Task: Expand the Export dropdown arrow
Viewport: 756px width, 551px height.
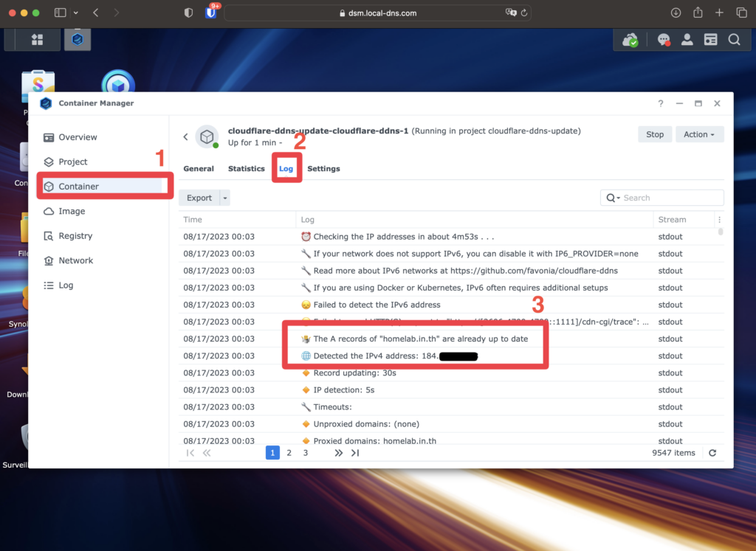Action: tap(225, 198)
